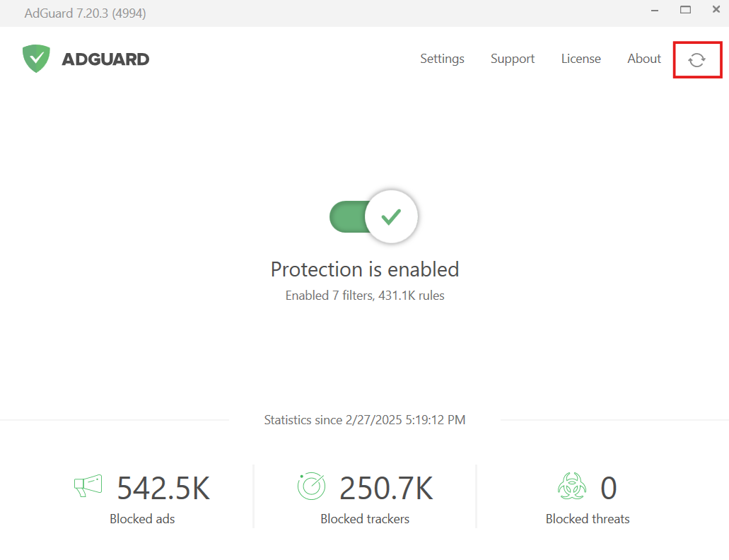The height and width of the screenshot is (560, 729).
Task: Click the blocked ads megaphone icon
Action: point(88,486)
